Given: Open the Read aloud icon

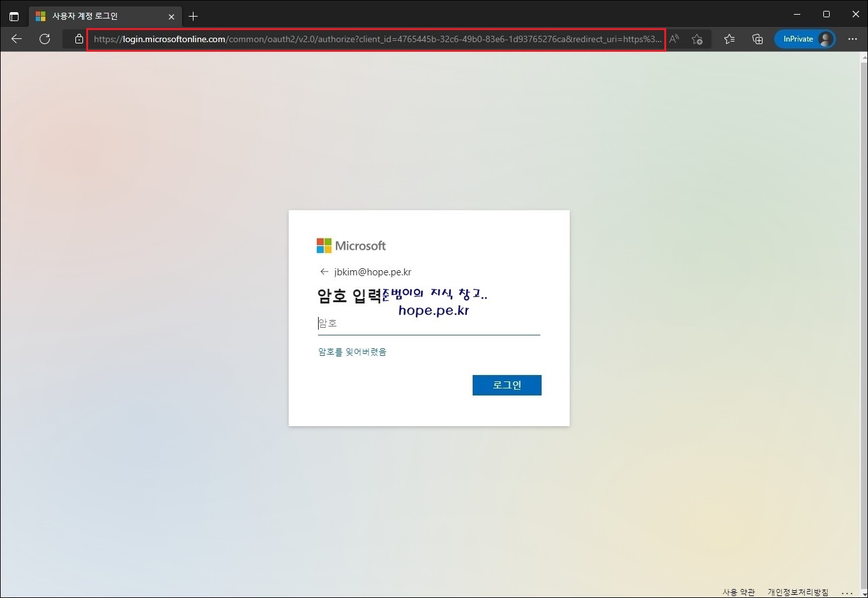Looking at the screenshot, I should (674, 39).
